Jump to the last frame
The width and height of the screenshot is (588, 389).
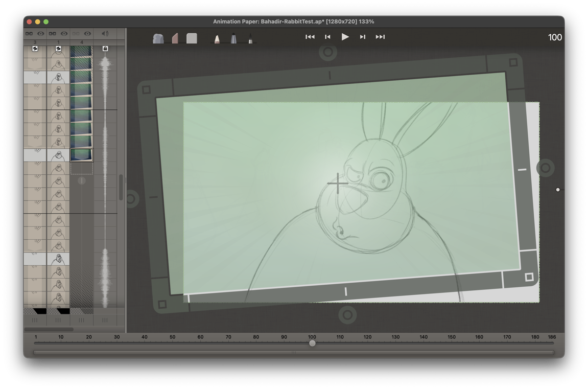[x=380, y=37]
